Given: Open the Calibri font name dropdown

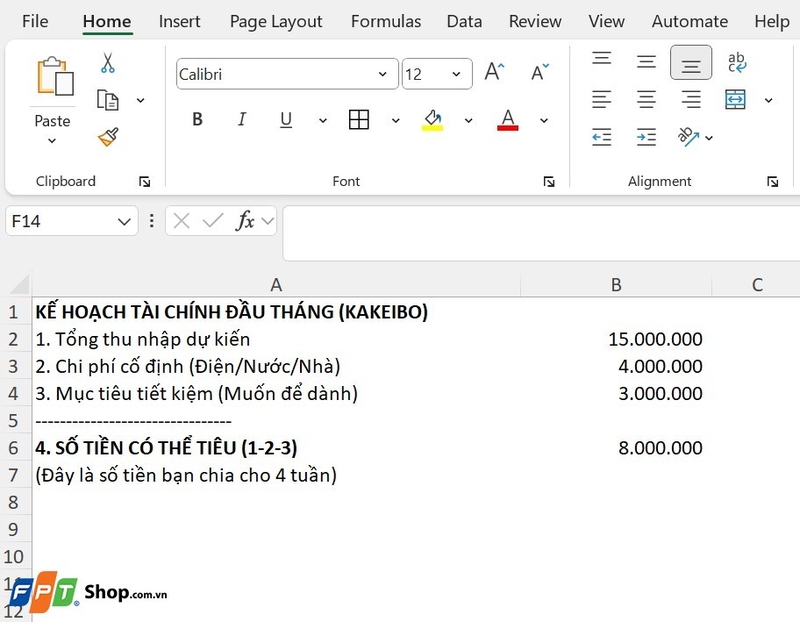Looking at the screenshot, I should click(x=383, y=74).
